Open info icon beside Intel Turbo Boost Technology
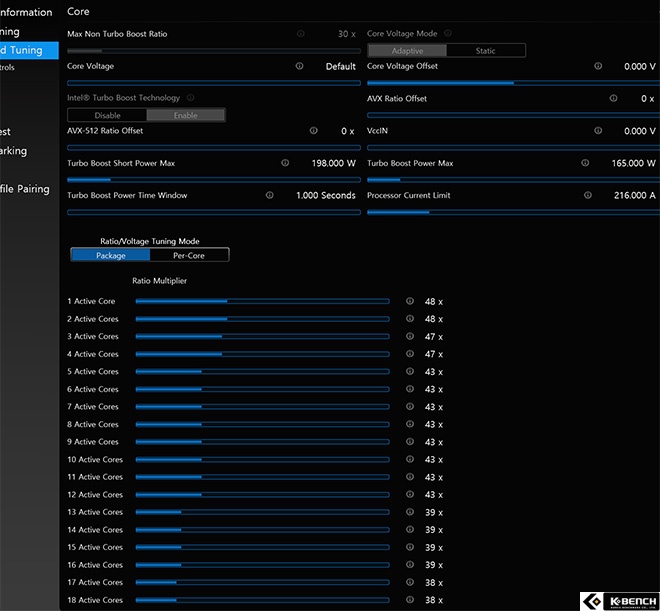Image resolution: width=660 pixels, height=611 pixels. tap(191, 98)
